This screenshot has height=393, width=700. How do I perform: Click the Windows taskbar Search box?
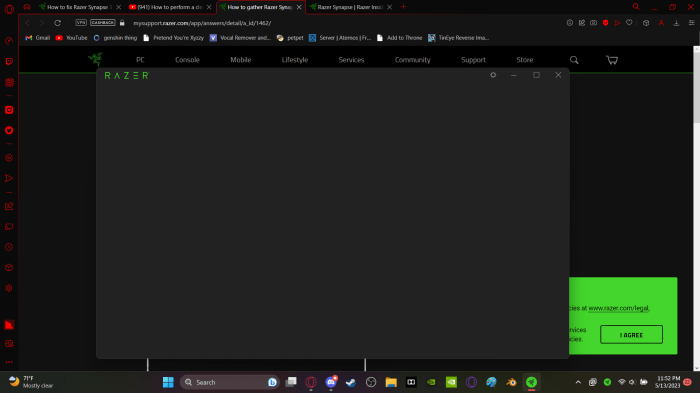[x=229, y=382]
